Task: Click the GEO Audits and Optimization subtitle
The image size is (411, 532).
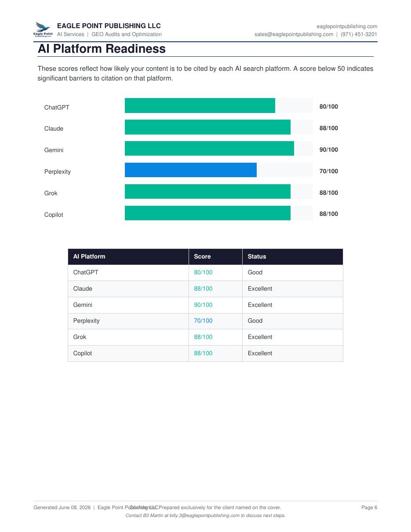Action: (x=127, y=34)
